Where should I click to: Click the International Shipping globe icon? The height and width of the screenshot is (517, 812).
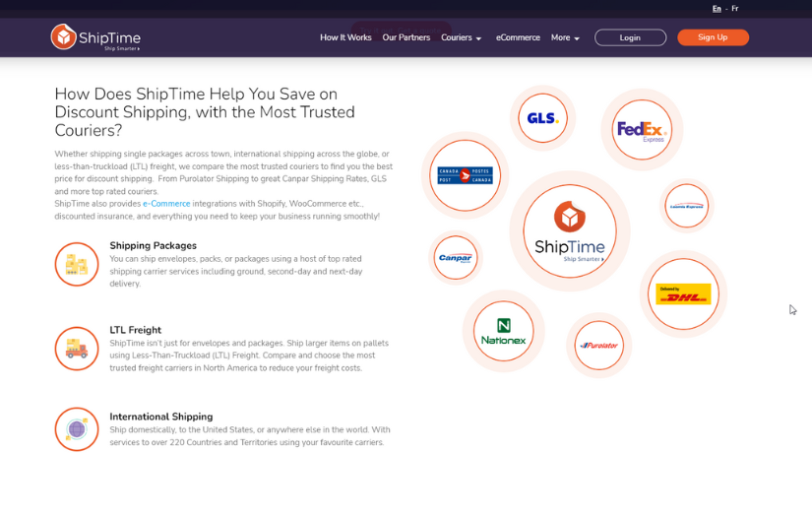77,429
